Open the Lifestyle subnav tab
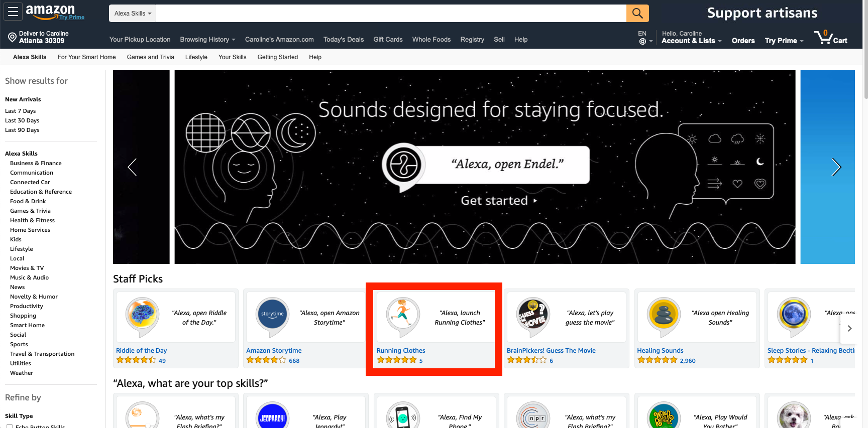The image size is (868, 428). (x=196, y=57)
